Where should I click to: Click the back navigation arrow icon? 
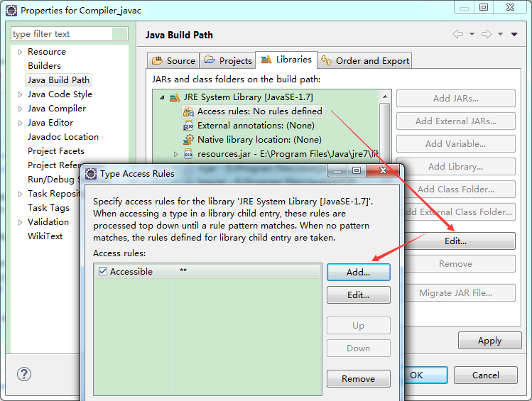pyautogui.click(x=458, y=34)
